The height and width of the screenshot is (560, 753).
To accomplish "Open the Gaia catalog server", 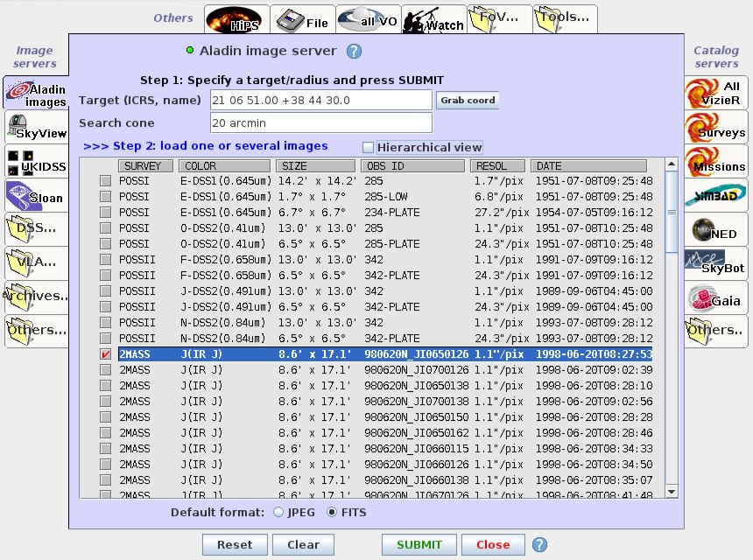I will [x=716, y=297].
